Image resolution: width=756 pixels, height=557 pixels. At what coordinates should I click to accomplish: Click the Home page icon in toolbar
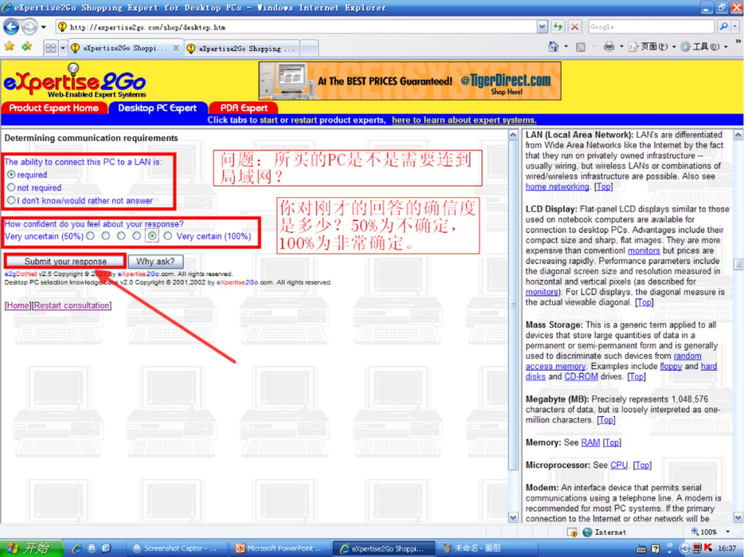(553, 48)
